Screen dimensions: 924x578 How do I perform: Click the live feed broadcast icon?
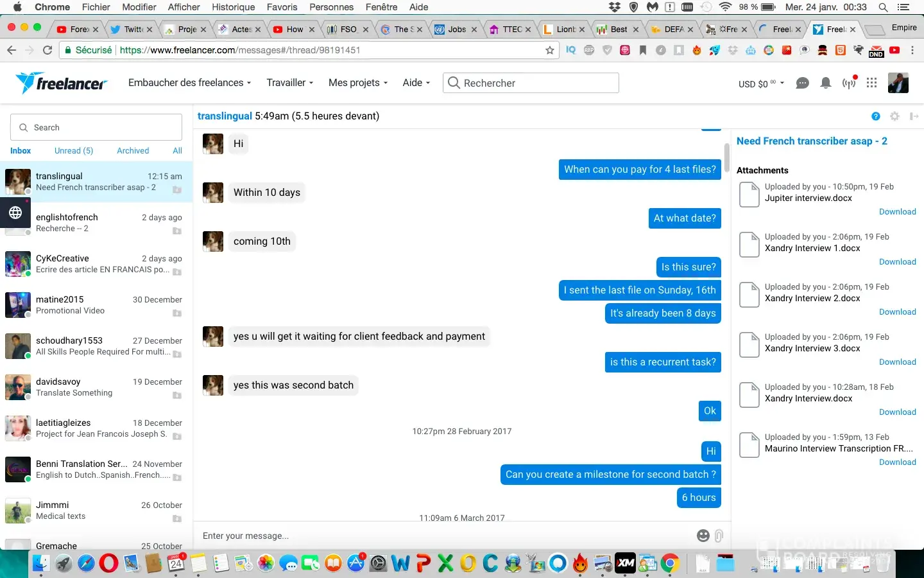[x=849, y=83]
